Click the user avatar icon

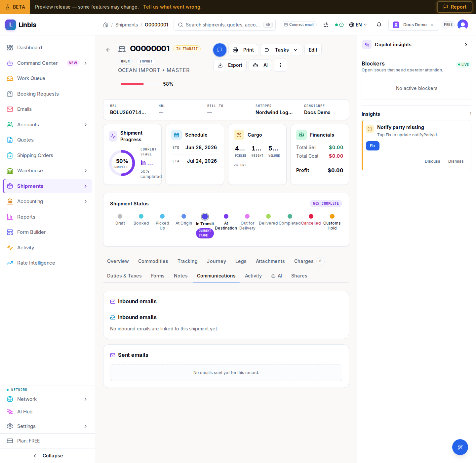click(x=463, y=25)
